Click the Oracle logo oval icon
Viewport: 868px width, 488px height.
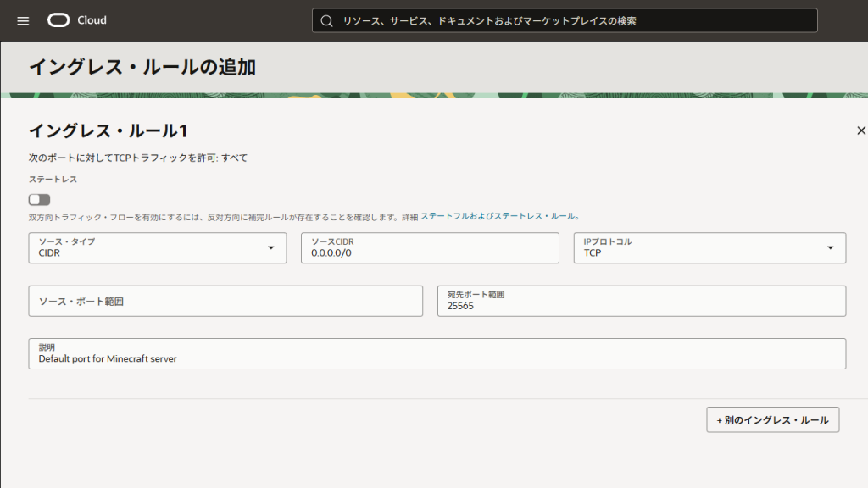[58, 20]
